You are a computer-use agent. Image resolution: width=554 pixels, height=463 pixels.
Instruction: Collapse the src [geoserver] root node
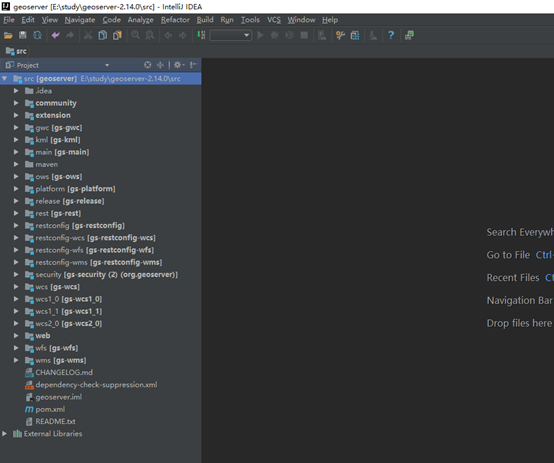5,78
